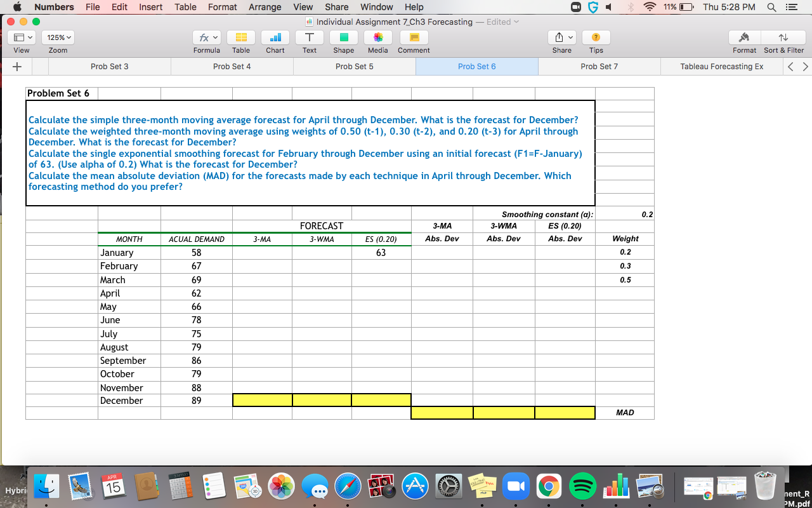Add a Comment with the toolbar icon
Image resolution: width=812 pixels, height=508 pixels.
tap(413, 37)
